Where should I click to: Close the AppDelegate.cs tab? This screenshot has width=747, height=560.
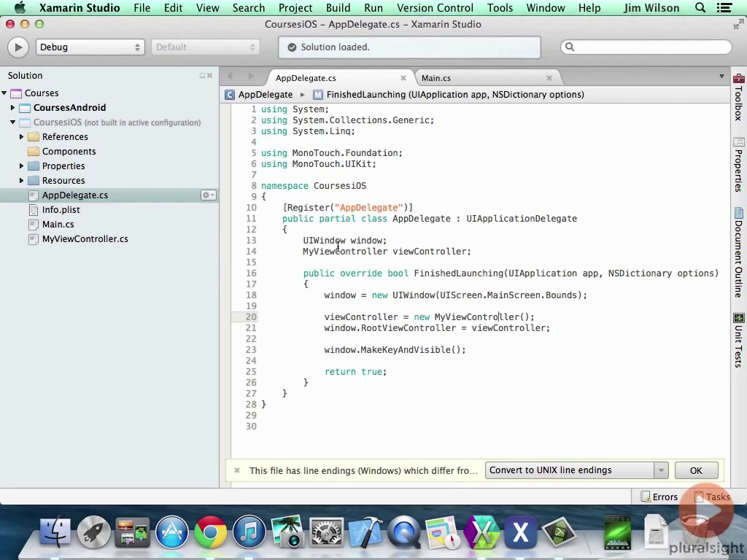(x=403, y=78)
